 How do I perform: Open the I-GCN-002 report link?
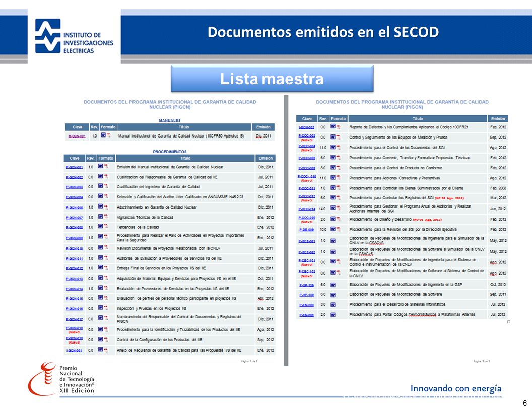click(x=307, y=127)
